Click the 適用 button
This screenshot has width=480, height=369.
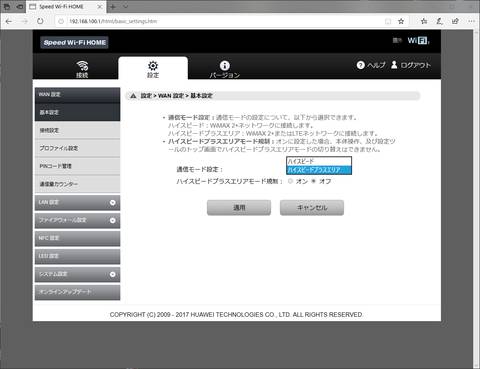point(239,208)
